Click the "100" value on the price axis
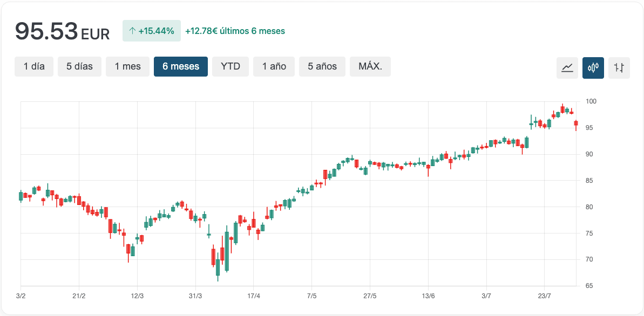This screenshot has height=316, width=644. point(591,101)
